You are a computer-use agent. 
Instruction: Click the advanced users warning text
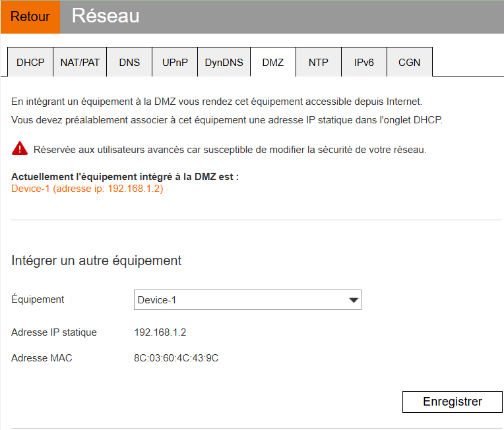(x=230, y=150)
